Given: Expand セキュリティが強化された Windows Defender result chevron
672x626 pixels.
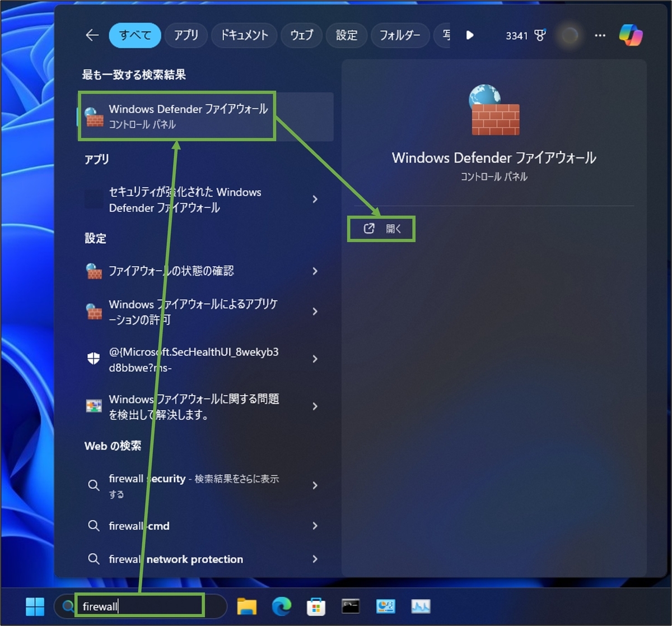Looking at the screenshot, I should [x=315, y=200].
